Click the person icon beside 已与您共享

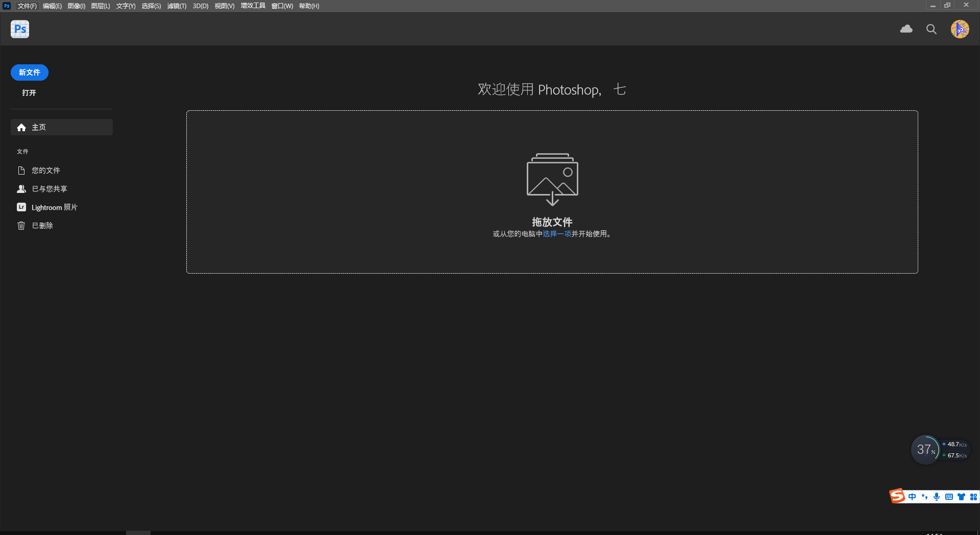[21, 189]
